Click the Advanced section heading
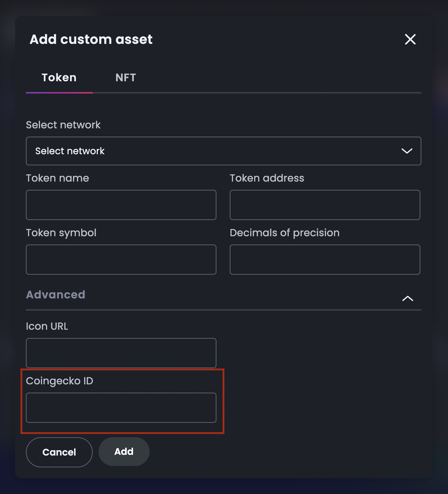The height and width of the screenshot is (494, 448). pos(55,294)
